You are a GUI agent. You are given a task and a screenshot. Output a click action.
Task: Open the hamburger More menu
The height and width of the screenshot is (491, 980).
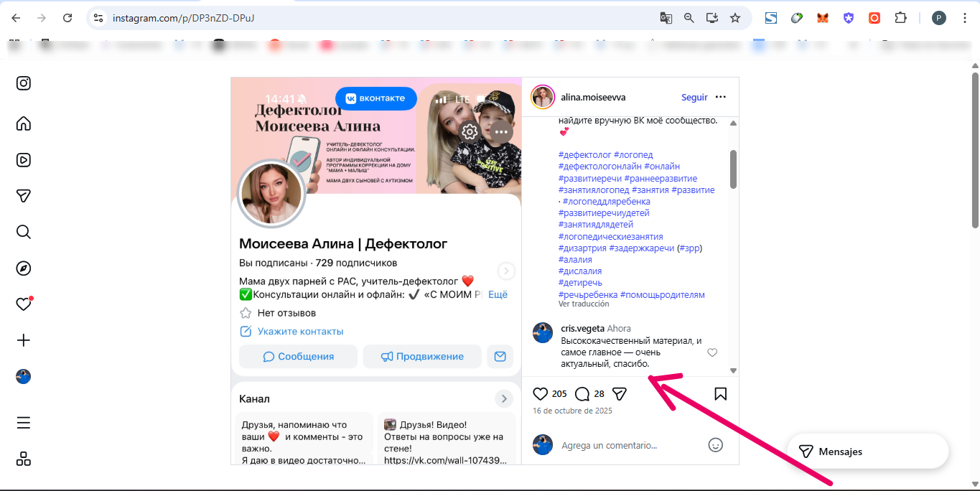click(x=24, y=423)
